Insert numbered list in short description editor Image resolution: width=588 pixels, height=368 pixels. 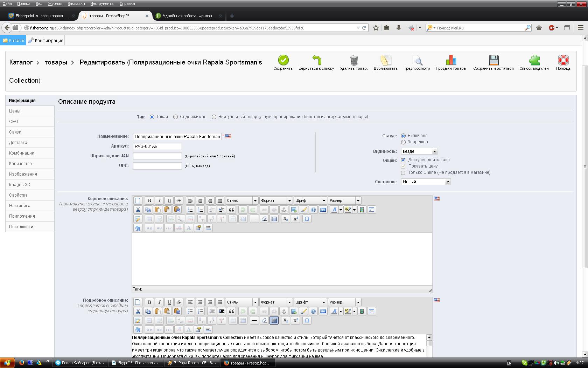pos(200,210)
